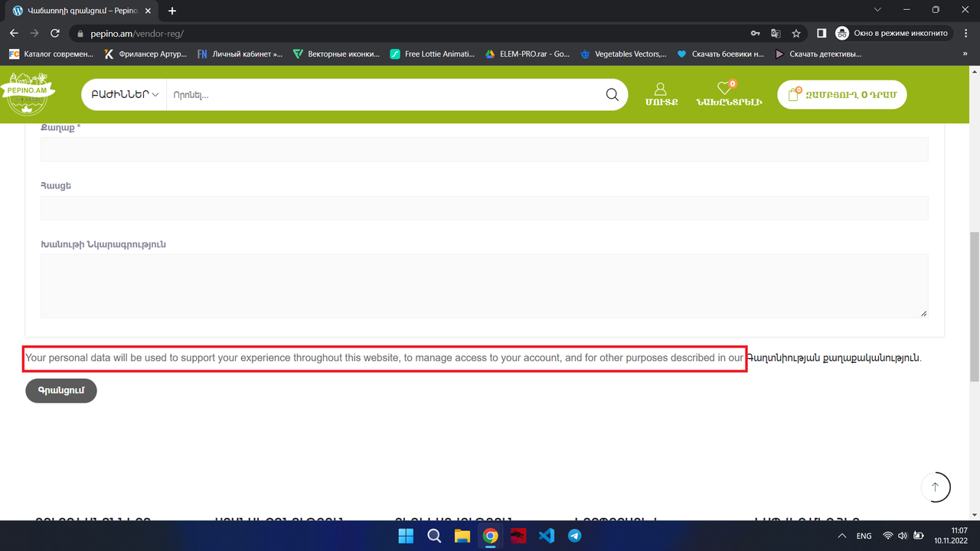Open Wi-Fi network tray icon

click(x=888, y=536)
